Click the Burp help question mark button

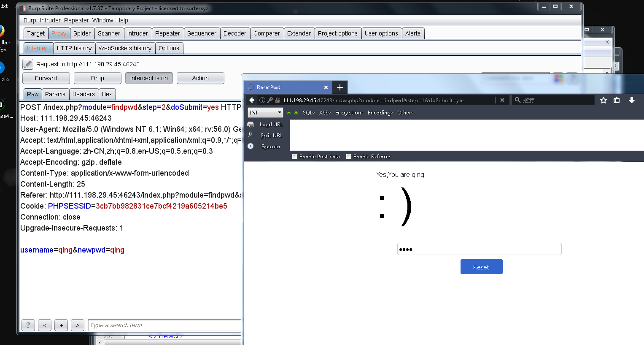pyautogui.click(x=28, y=325)
